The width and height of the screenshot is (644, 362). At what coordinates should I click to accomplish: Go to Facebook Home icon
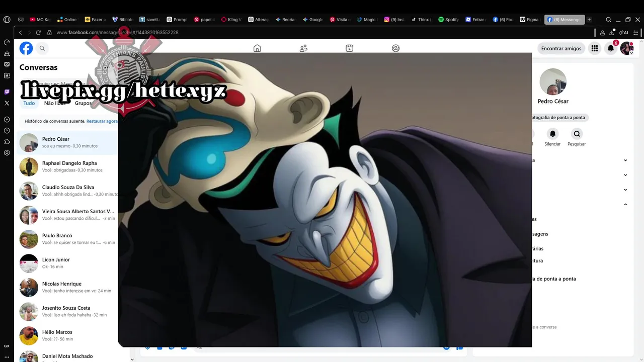[257, 48]
